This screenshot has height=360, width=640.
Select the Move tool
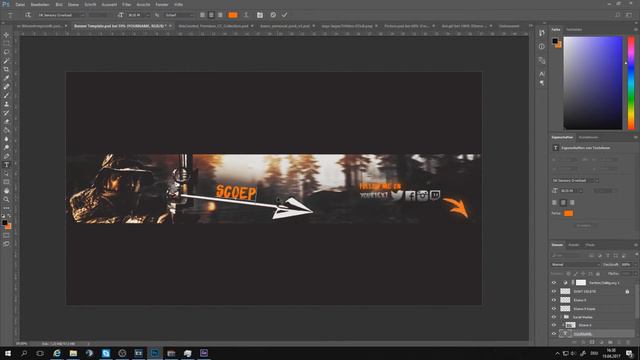coord(6,35)
